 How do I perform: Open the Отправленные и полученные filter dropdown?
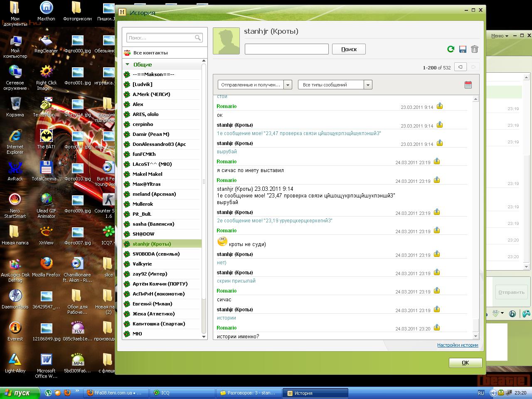[255, 85]
